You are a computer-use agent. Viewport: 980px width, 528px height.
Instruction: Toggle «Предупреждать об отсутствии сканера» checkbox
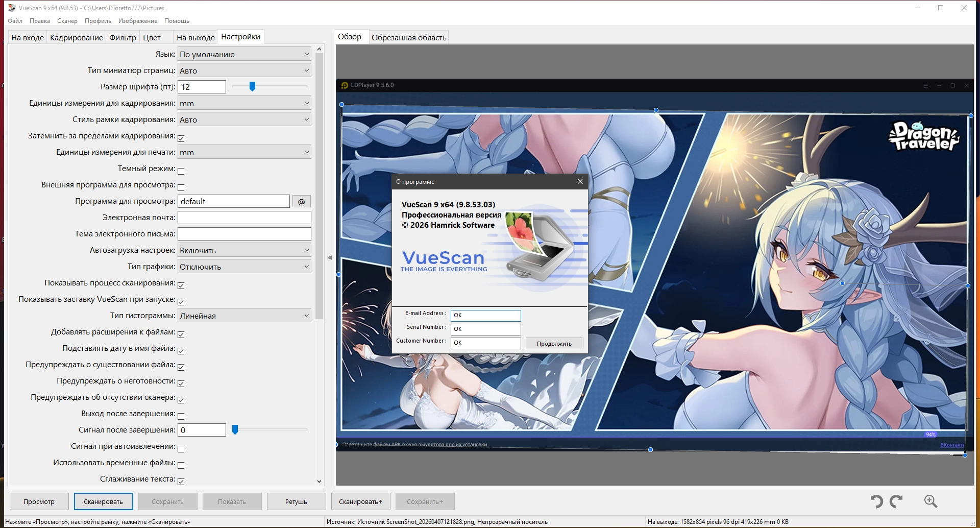(x=181, y=400)
